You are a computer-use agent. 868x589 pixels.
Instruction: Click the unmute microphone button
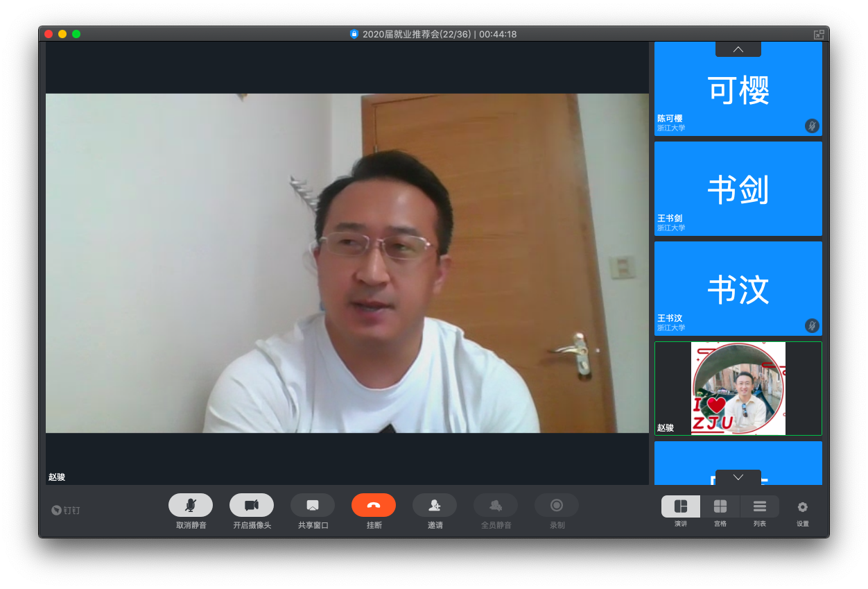[190, 505]
